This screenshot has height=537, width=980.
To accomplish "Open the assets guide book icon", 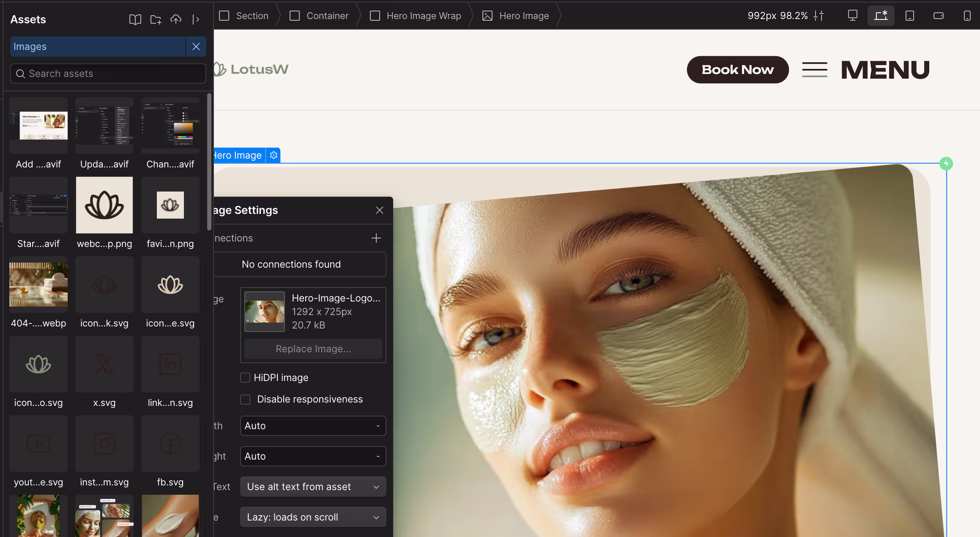I will (135, 19).
